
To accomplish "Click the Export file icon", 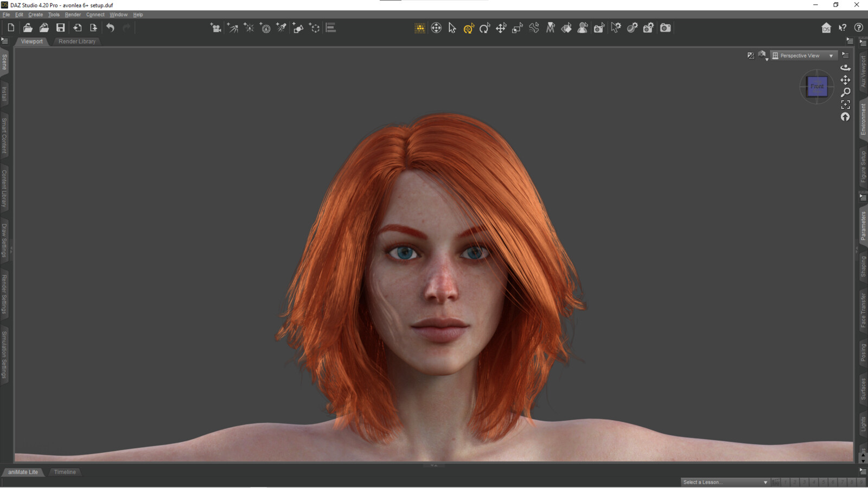I will 93,28.
